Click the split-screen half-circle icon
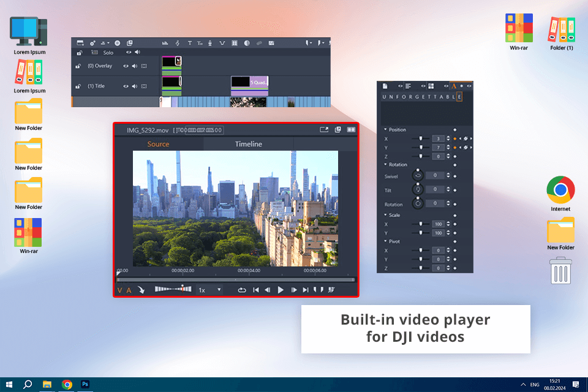This screenshot has width=588, height=392. (x=247, y=43)
